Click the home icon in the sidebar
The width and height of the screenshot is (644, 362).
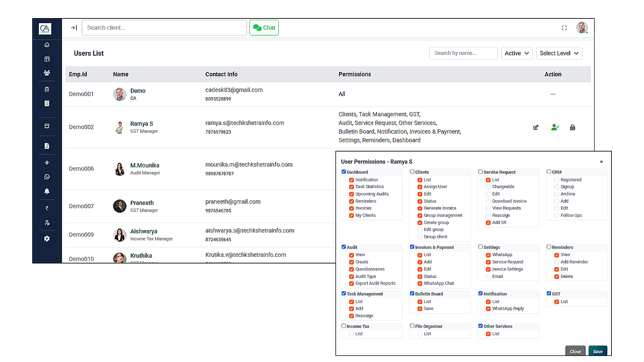point(47,45)
